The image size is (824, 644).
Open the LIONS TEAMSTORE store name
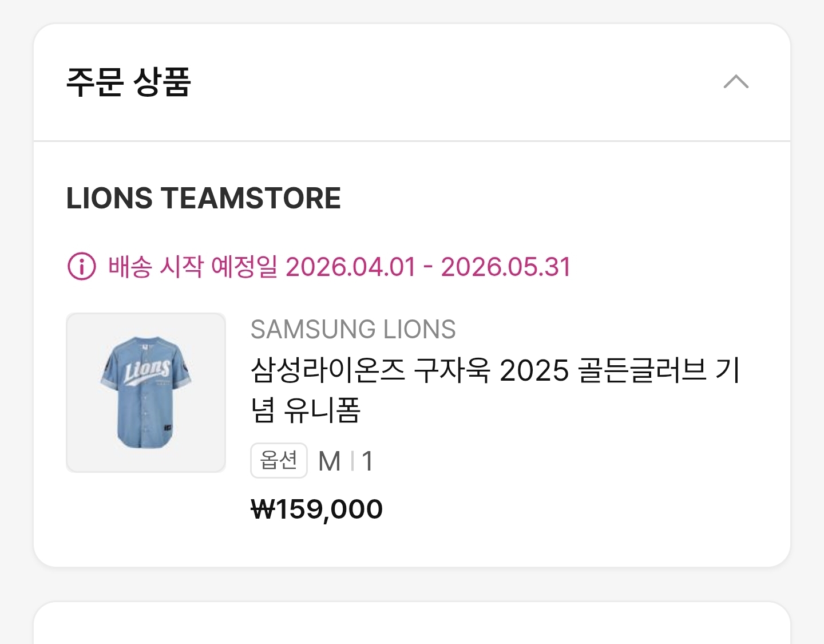(x=204, y=199)
